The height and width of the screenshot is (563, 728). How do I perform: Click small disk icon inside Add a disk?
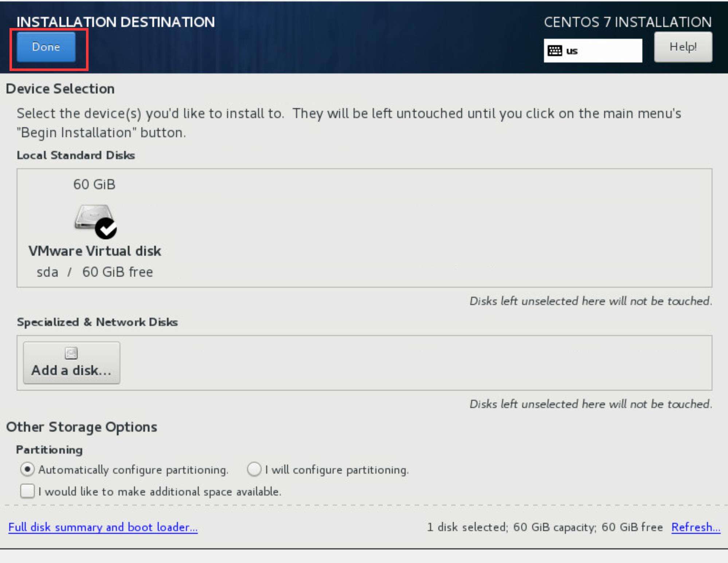click(71, 353)
